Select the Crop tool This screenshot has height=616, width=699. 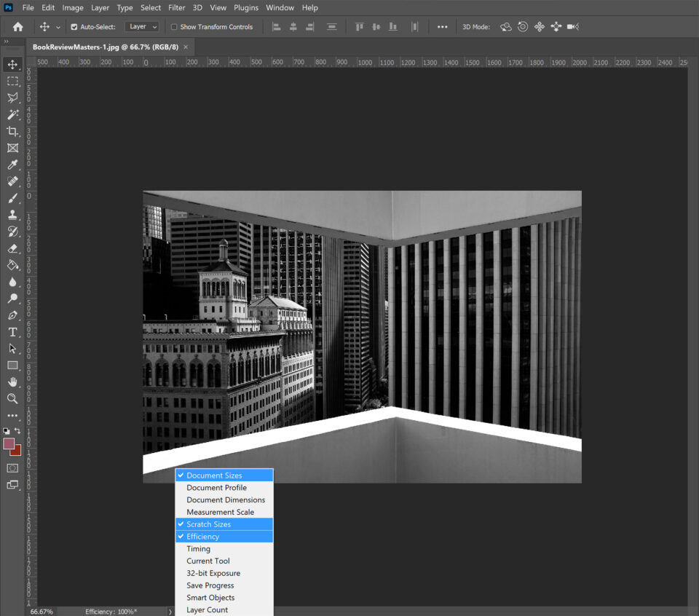point(12,132)
